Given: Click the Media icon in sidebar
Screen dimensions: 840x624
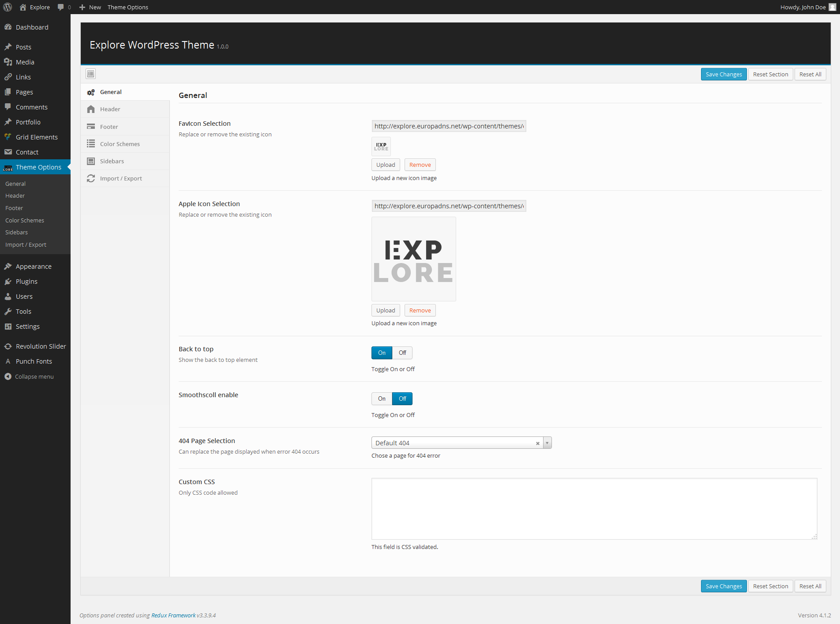Looking at the screenshot, I should tap(8, 62).
